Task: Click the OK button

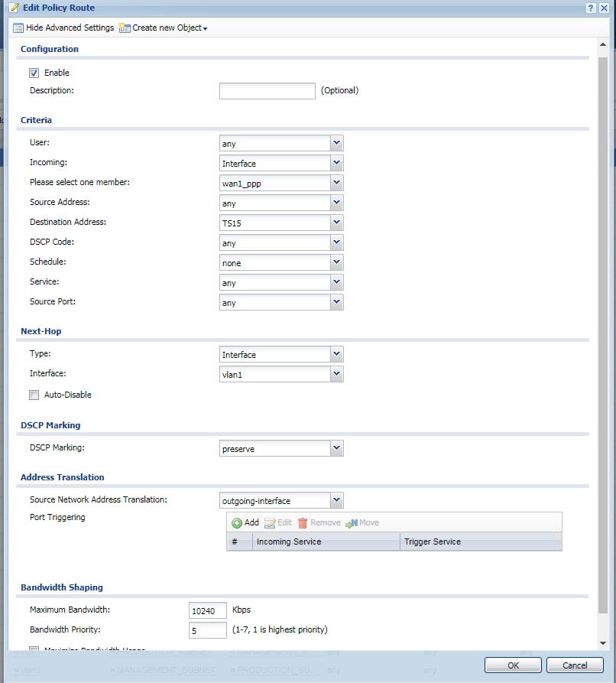Action: [x=513, y=665]
